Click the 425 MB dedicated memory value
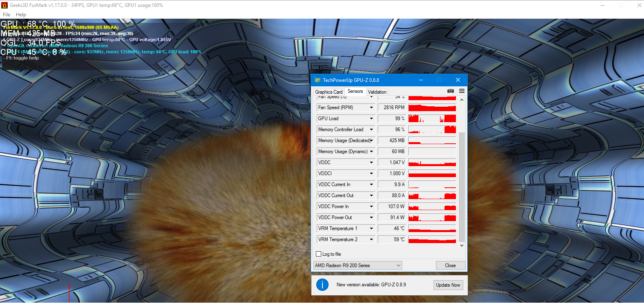644x303 pixels. (x=392, y=141)
